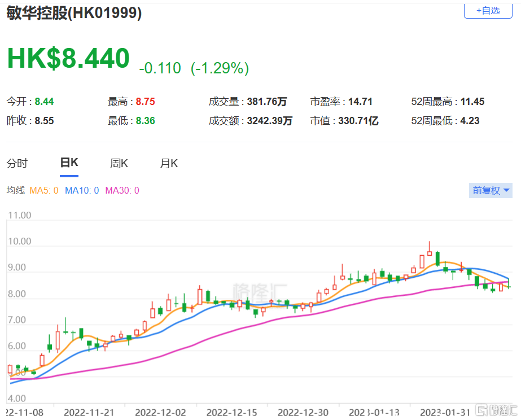The image size is (521, 420).
Task: Open the 月K monthly chart tab
Action: [x=169, y=164]
